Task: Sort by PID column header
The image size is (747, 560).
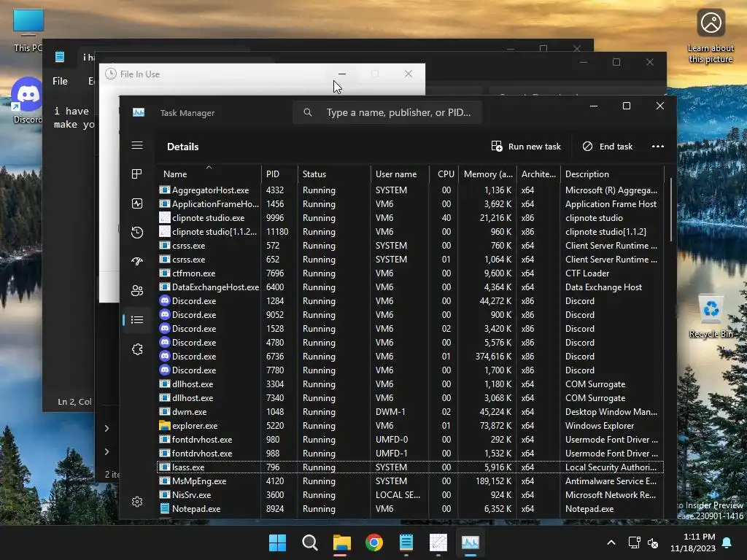Action: pyautogui.click(x=279, y=174)
